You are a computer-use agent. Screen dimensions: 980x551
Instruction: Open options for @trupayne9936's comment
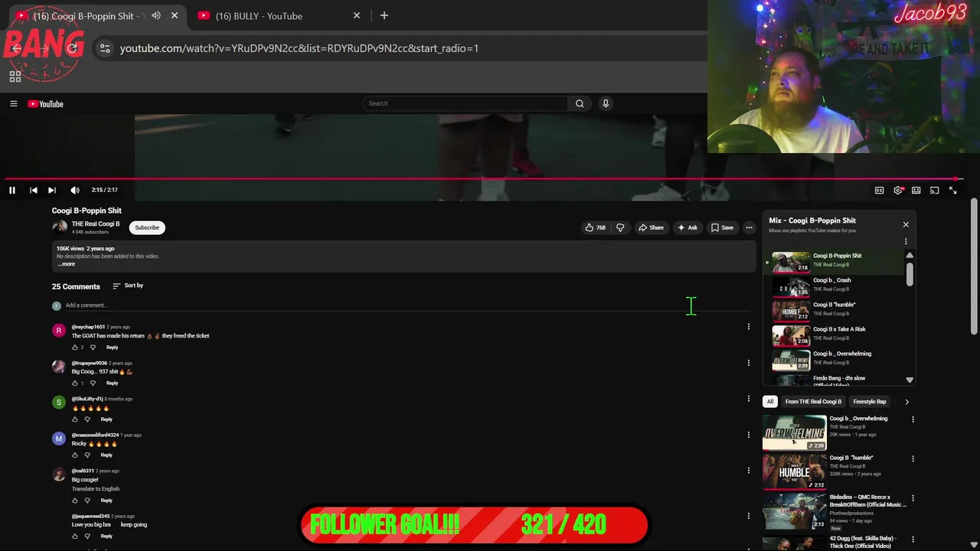(749, 363)
